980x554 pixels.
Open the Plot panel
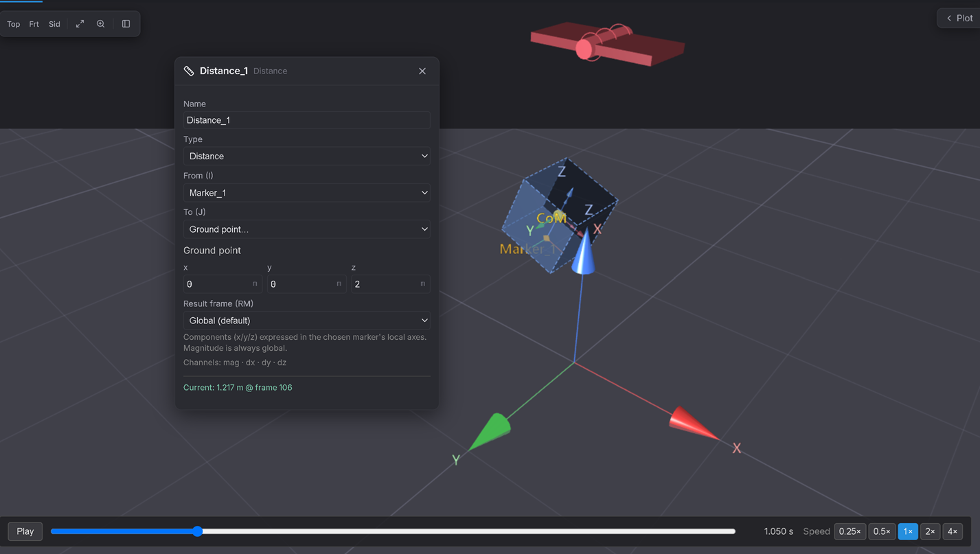click(x=959, y=19)
